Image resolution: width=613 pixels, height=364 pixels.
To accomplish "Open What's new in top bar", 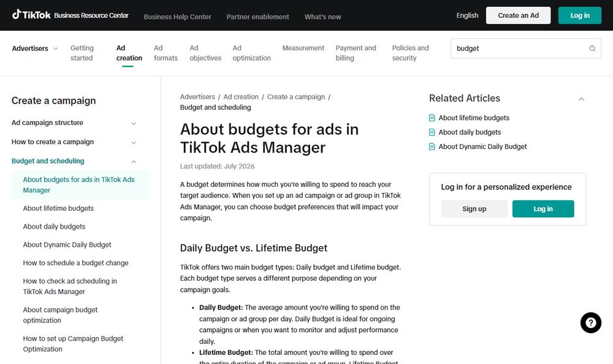I will point(322,17).
